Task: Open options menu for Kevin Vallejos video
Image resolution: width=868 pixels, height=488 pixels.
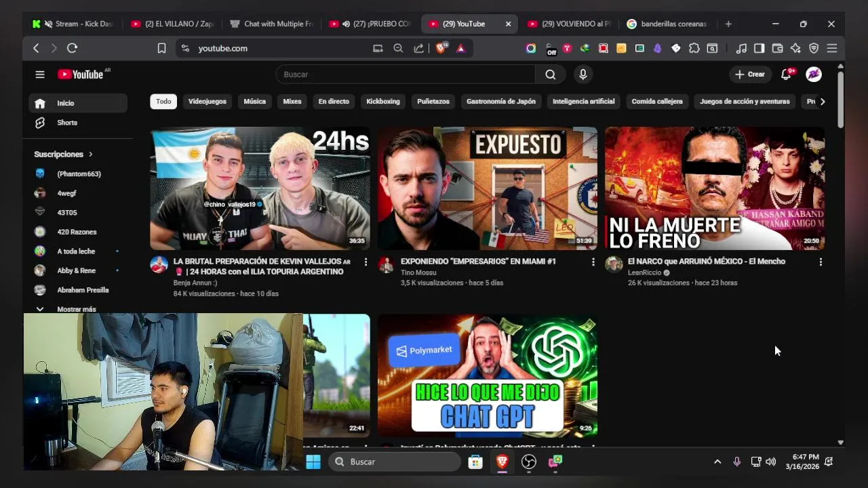Action: [366, 262]
